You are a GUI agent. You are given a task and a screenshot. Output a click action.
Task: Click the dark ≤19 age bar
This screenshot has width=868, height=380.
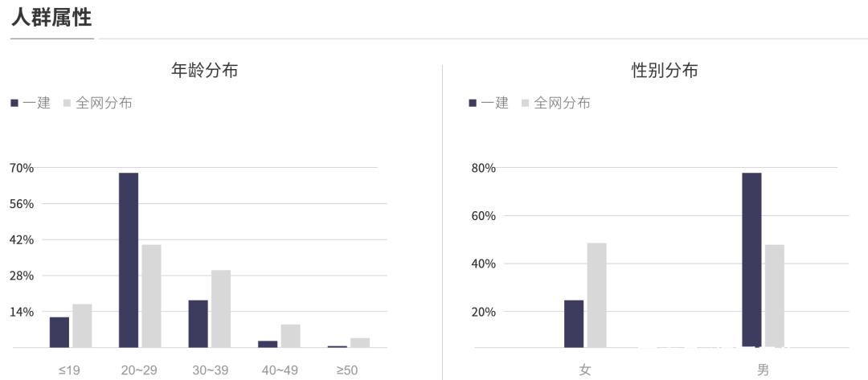point(59,333)
